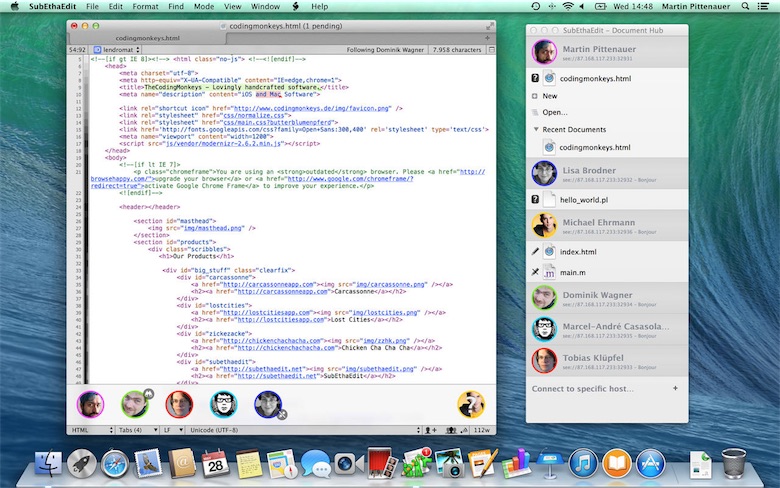
Task: Click the favicon.png URL link in the code
Action: tap(311, 108)
